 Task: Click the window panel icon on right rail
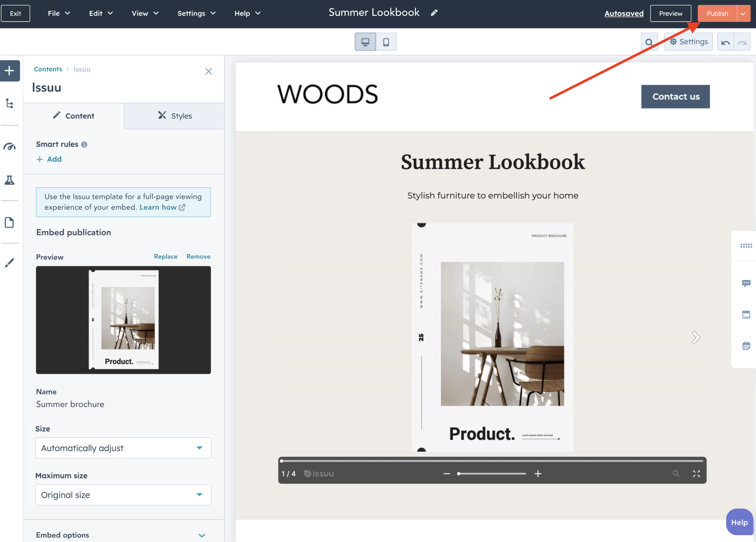click(x=746, y=314)
